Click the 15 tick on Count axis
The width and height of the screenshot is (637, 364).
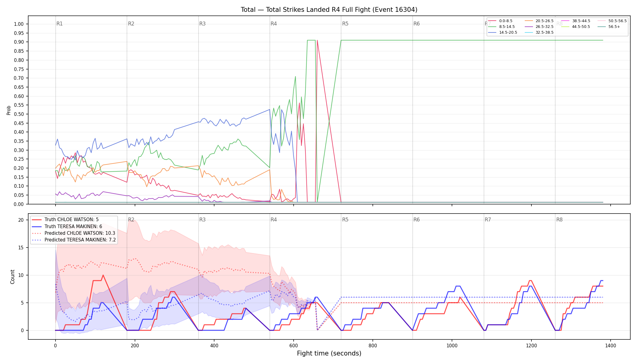(21, 248)
